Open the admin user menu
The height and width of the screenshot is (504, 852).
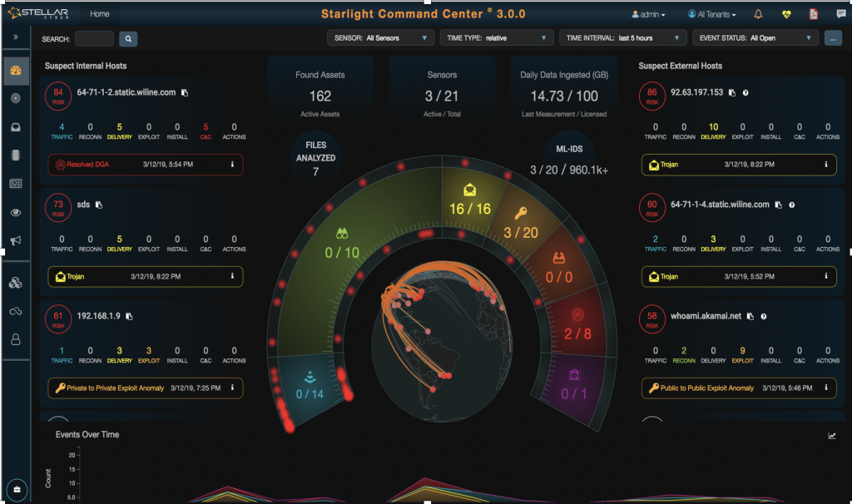click(648, 15)
